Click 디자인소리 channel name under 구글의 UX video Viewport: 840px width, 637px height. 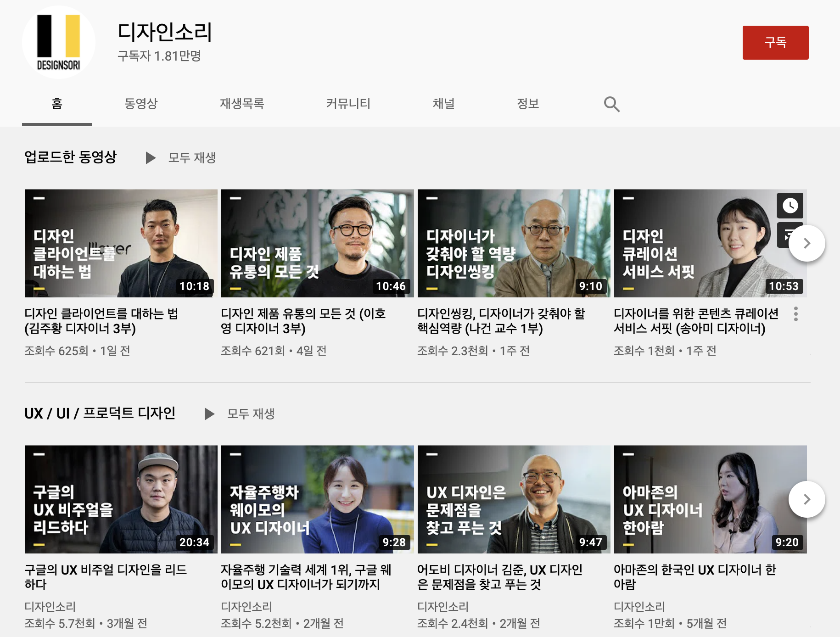(x=50, y=607)
